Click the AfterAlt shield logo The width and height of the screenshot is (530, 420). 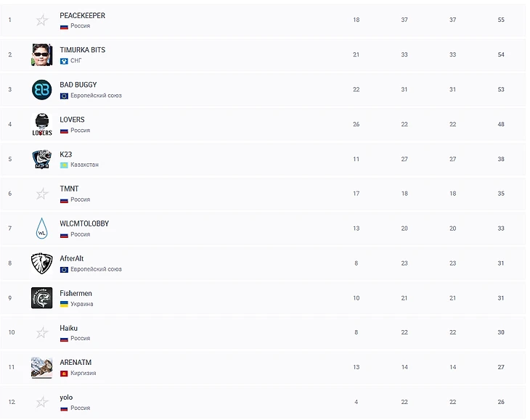42,263
